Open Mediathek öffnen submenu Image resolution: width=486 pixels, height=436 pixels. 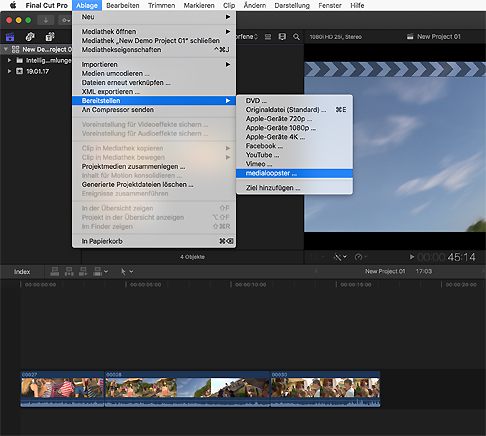[x=154, y=31]
